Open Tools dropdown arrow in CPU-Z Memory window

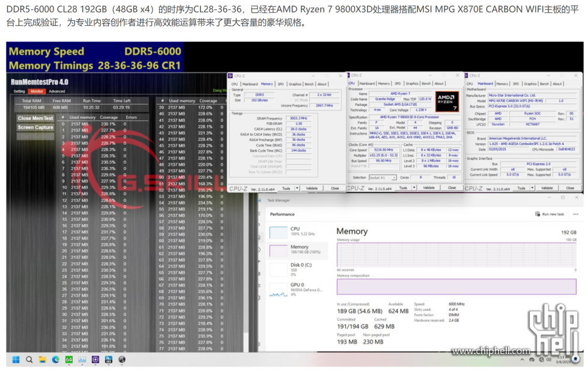tap(297, 189)
